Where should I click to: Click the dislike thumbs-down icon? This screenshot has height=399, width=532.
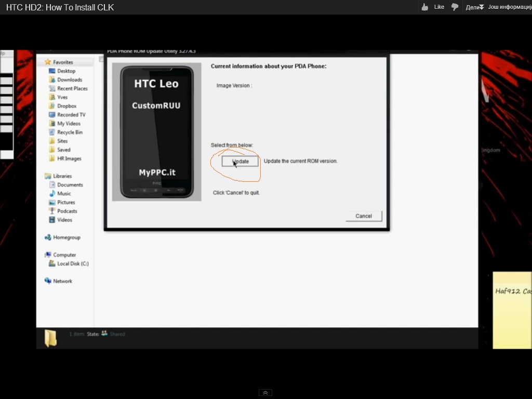point(455,7)
